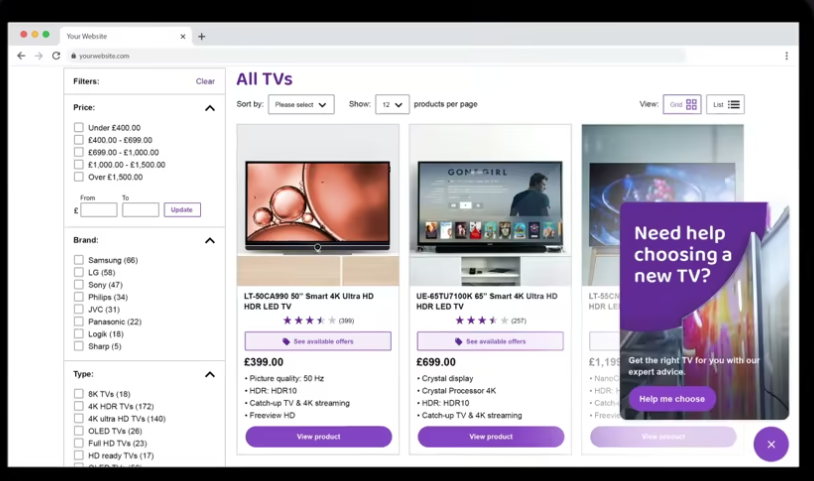Select the Your Website browser tab
814x481 pixels.
pyautogui.click(x=125, y=36)
